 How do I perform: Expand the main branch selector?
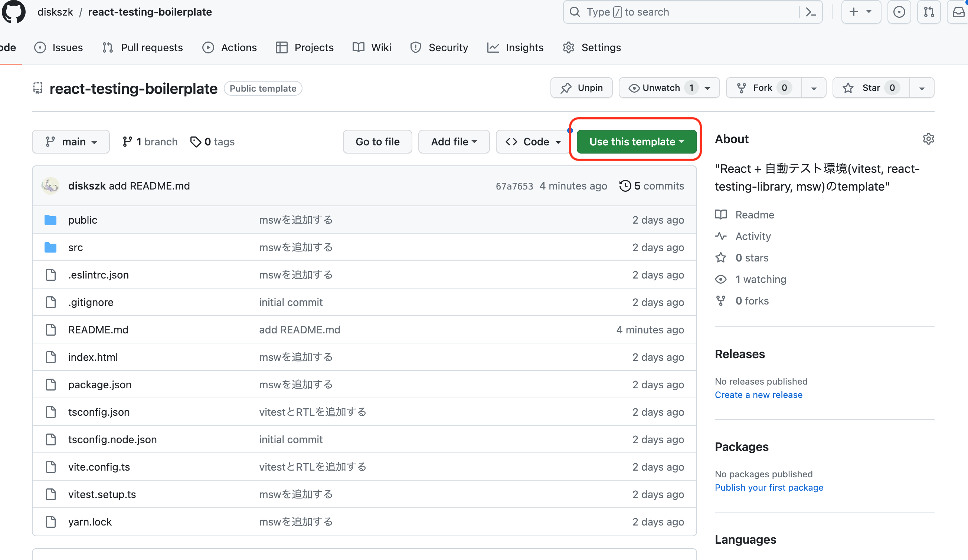pyautogui.click(x=71, y=142)
